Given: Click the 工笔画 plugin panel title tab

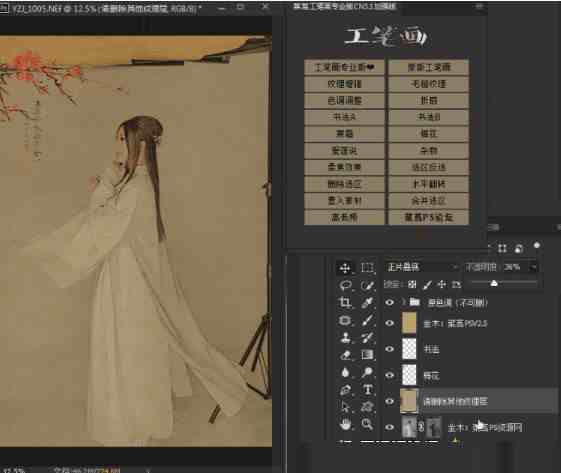Looking at the screenshot, I should point(344,6).
